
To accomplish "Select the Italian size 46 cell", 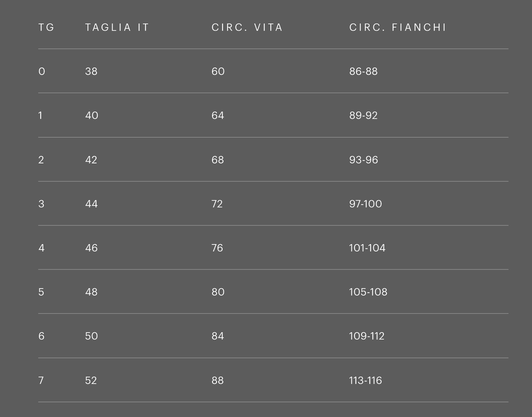I will click(x=91, y=248).
